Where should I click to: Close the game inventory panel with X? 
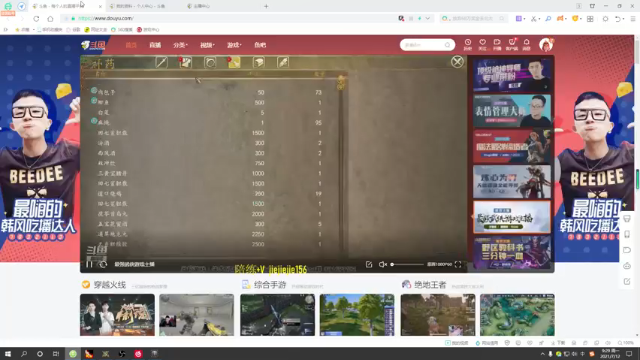(457, 62)
